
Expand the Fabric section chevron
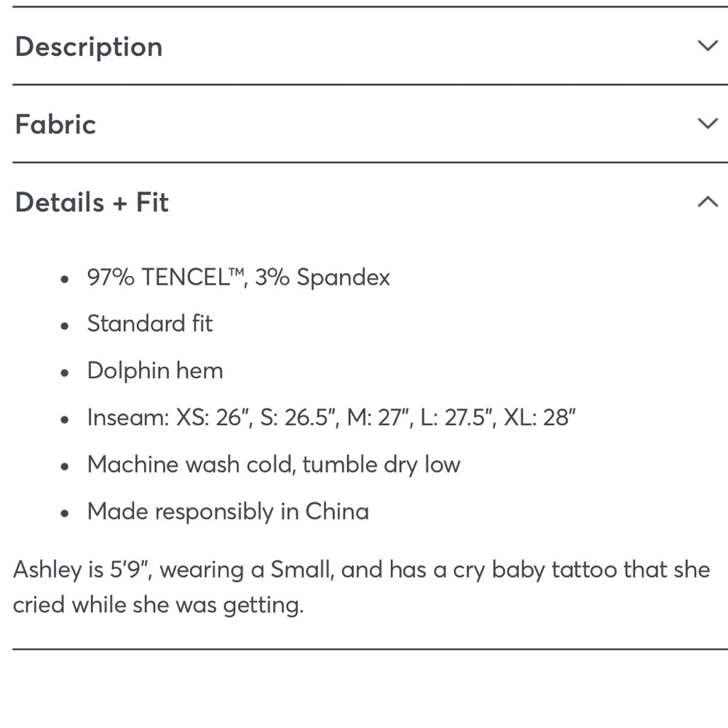tap(708, 124)
